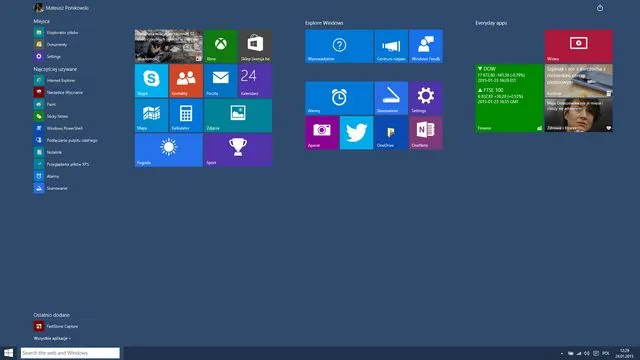The image size is (640, 360).
Task: Open the green Finanse stocks tile
Action: click(509, 98)
